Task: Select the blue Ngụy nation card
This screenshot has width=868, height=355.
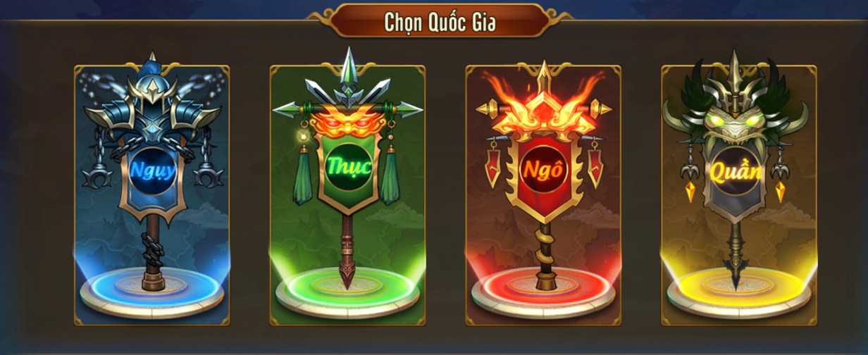Action: [152, 195]
